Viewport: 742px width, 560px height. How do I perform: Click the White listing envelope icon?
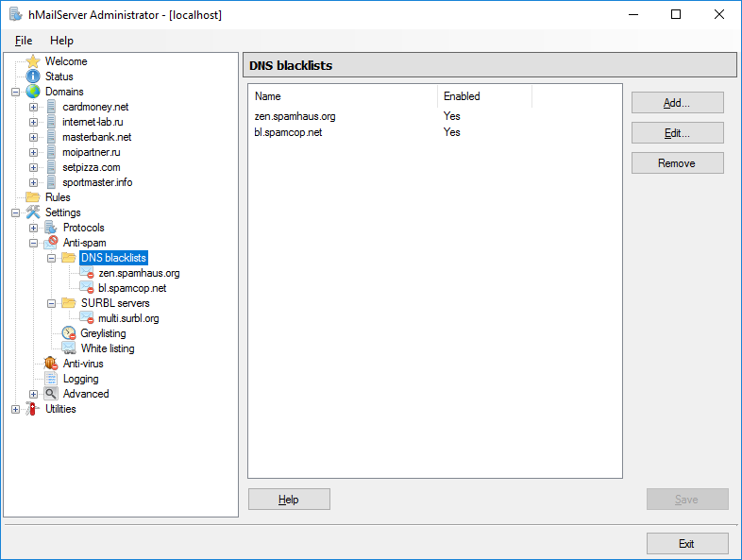coord(69,348)
